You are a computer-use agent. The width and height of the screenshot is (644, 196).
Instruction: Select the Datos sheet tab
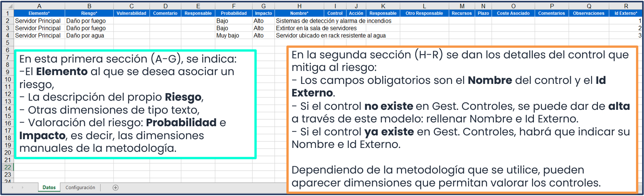point(49,188)
